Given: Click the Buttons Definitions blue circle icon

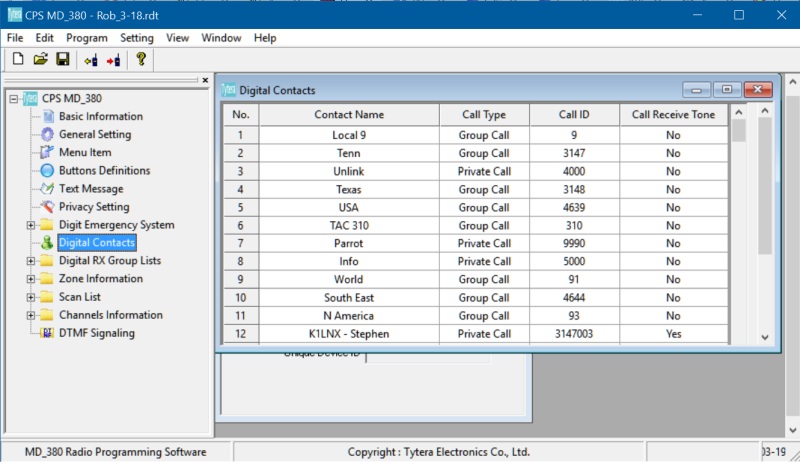Looking at the screenshot, I should pos(47,170).
